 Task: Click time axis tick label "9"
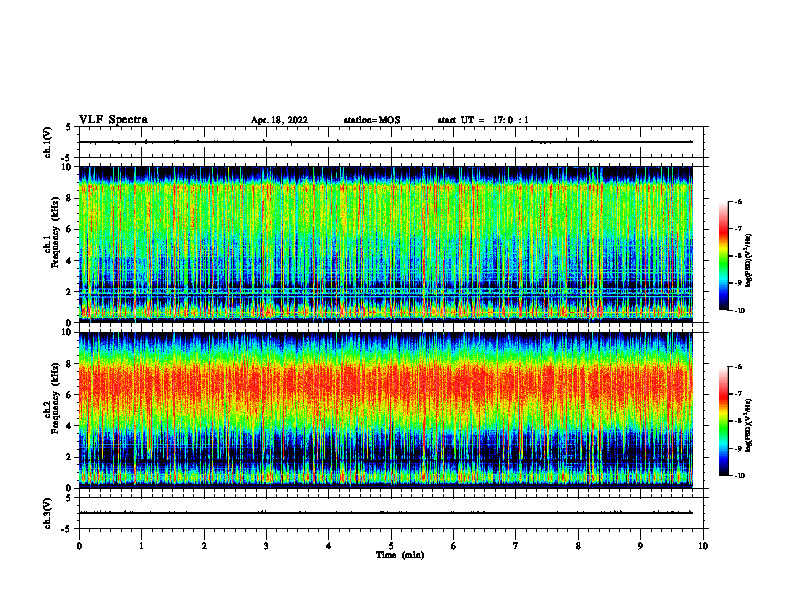(x=640, y=546)
